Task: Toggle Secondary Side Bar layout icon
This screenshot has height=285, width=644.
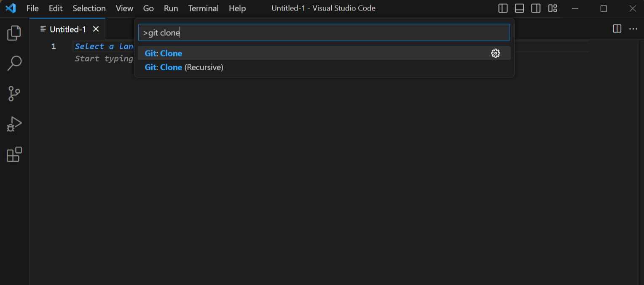Action: [x=536, y=8]
